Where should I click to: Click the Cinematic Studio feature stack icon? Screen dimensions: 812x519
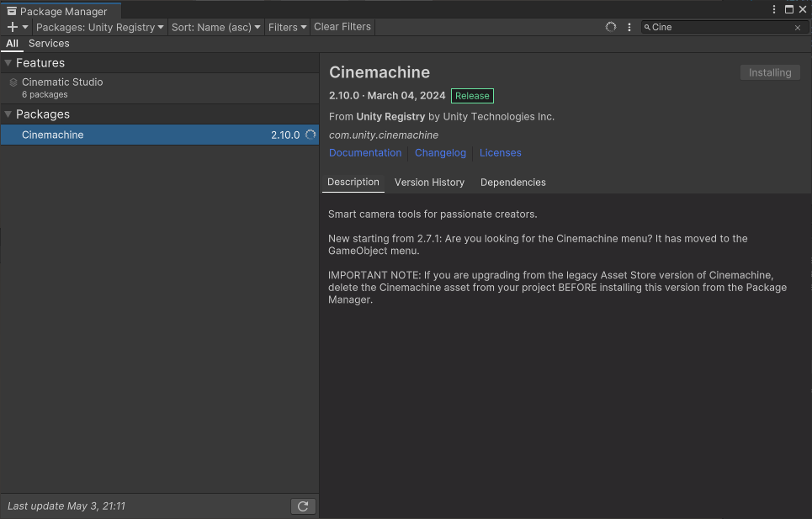tap(13, 82)
